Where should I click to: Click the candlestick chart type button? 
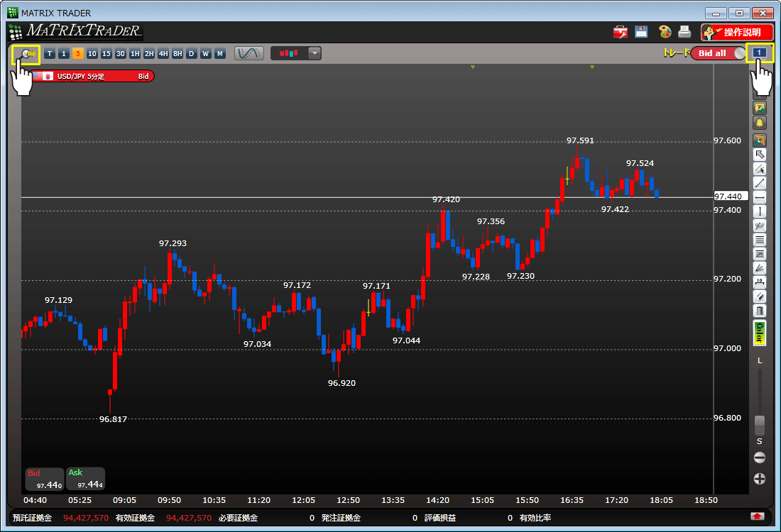(289, 53)
